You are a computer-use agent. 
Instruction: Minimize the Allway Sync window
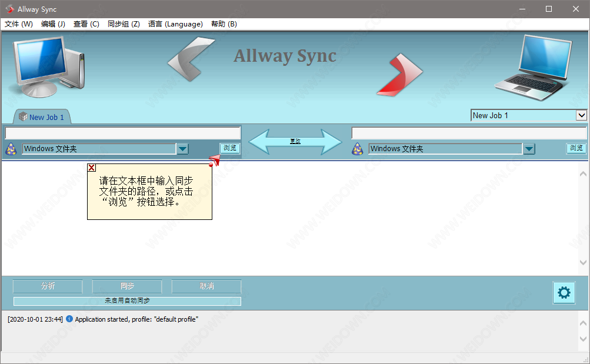pos(522,9)
